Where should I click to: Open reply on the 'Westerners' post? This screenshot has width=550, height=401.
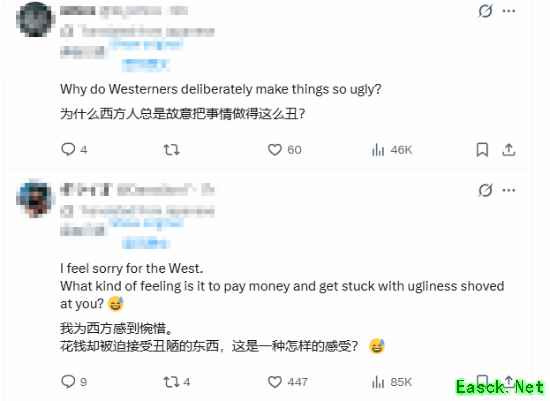point(74,149)
